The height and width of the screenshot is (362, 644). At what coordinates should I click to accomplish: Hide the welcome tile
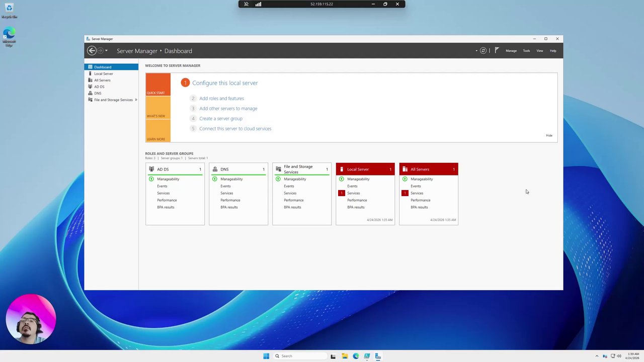[x=549, y=135]
